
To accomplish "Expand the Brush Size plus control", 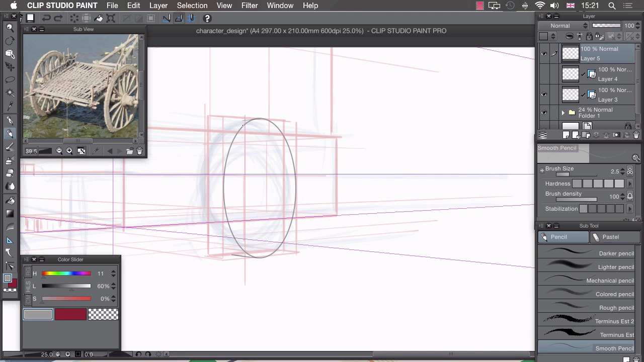I will click(542, 171).
